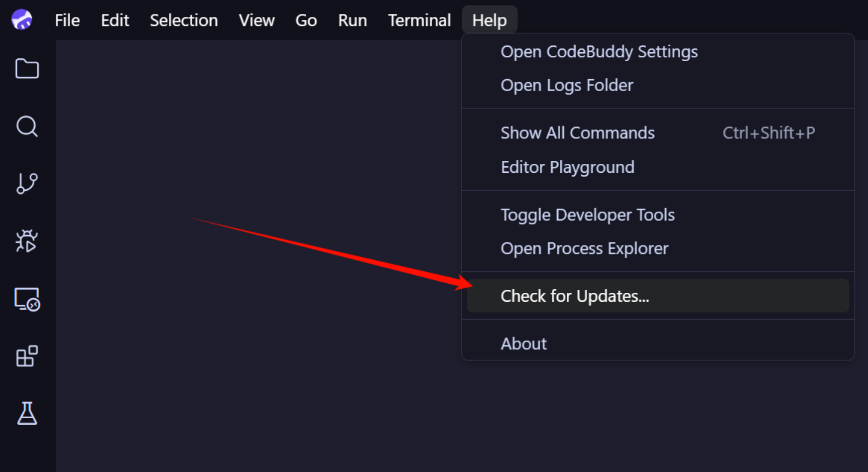Choose Open CodeBuddy Settings
The image size is (868, 472).
click(x=599, y=52)
